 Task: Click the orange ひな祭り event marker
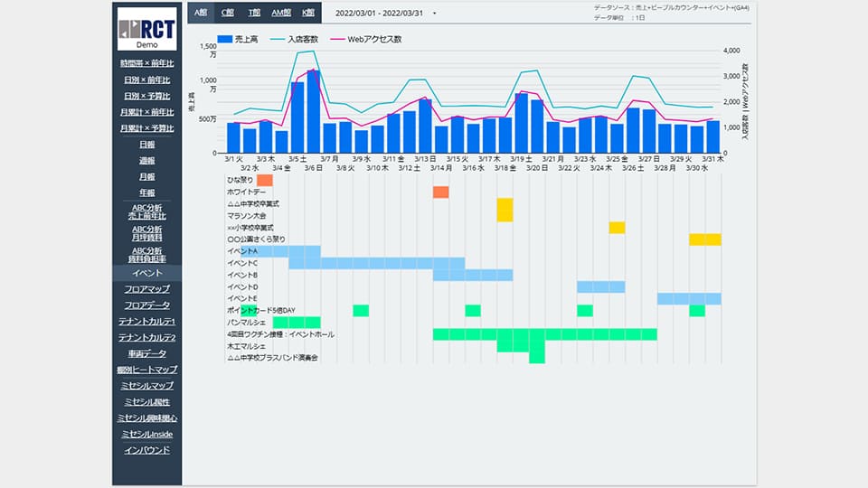(x=264, y=181)
